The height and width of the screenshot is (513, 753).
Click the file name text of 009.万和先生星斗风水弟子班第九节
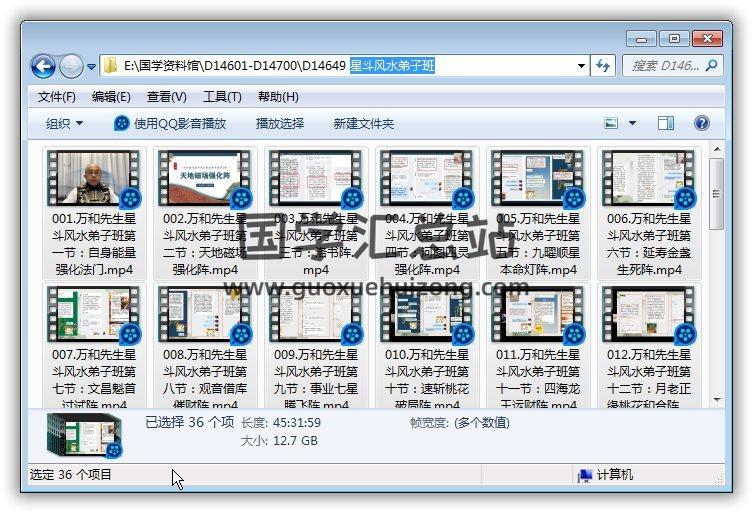(316, 379)
